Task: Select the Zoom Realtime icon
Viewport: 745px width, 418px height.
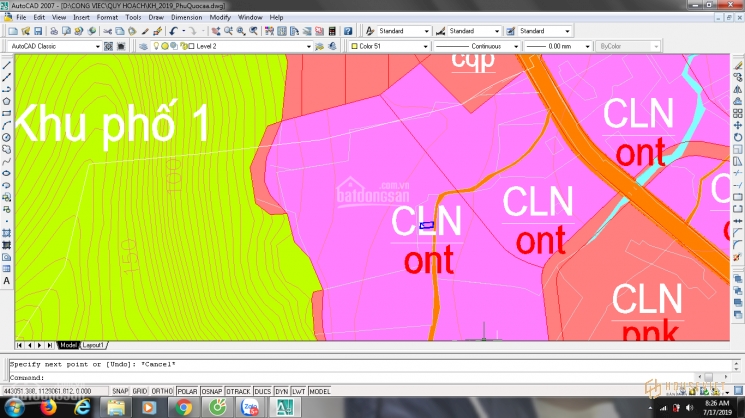Action: point(229,31)
